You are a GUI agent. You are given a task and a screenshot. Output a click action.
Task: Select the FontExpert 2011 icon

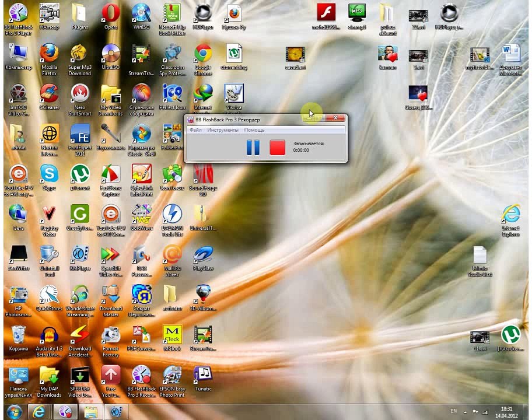tap(80, 140)
